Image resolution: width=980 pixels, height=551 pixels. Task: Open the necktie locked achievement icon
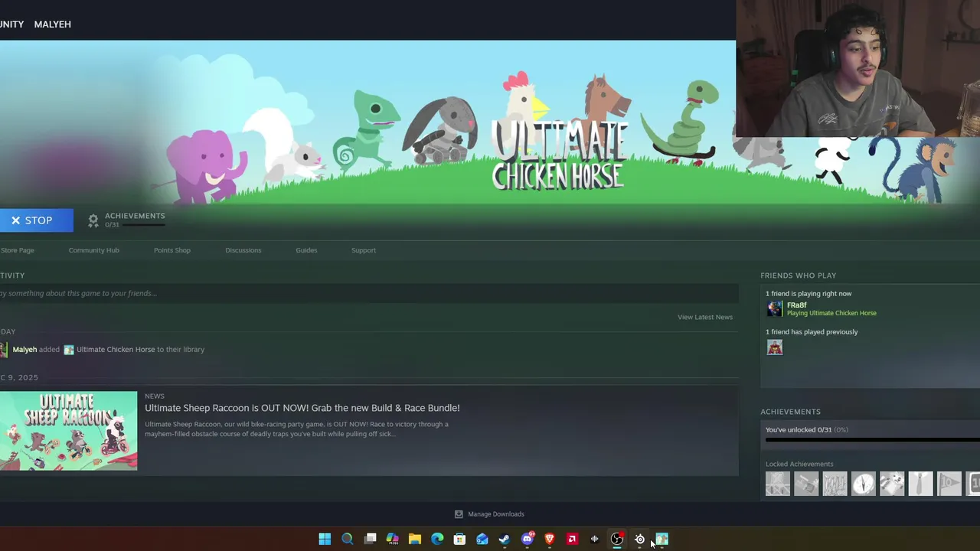[921, 484]
